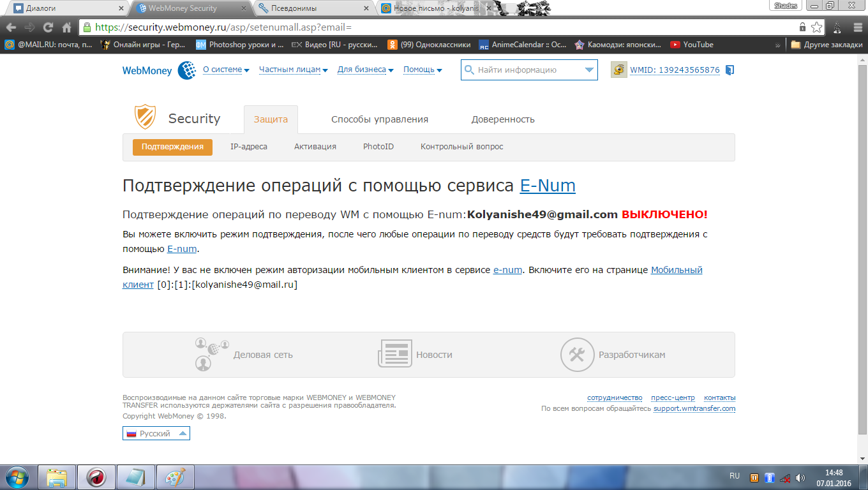Click the browser forward arrow
This screenshot has height=490, width=868.
coord(29,27)
